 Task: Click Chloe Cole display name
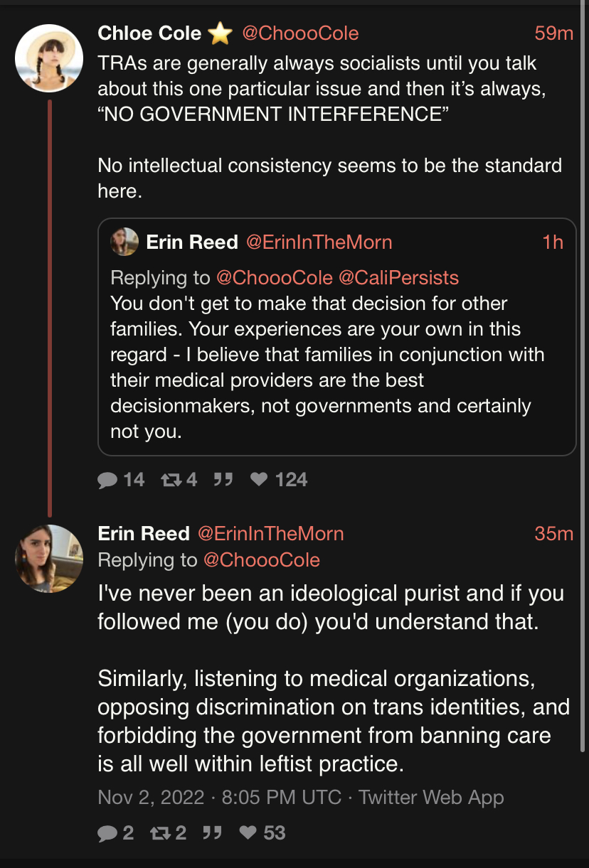coord(149,33)
